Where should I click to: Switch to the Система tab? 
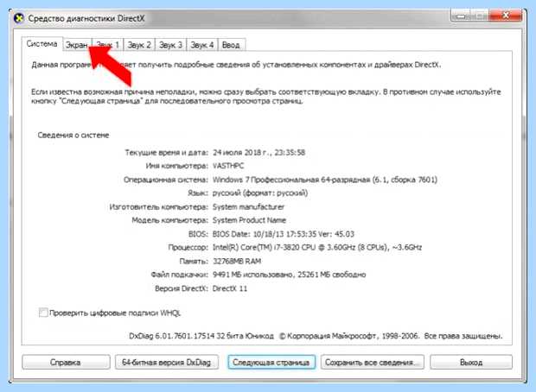point(42,44)
